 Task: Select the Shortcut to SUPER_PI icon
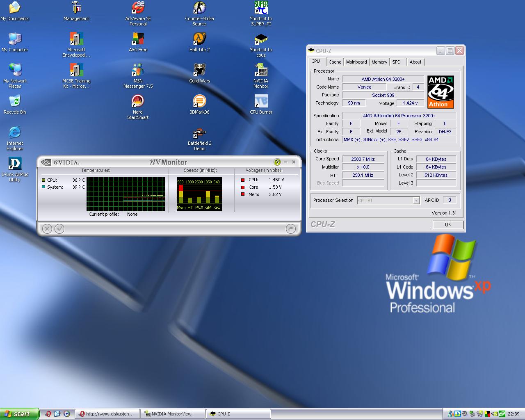[x=261, y=13]
